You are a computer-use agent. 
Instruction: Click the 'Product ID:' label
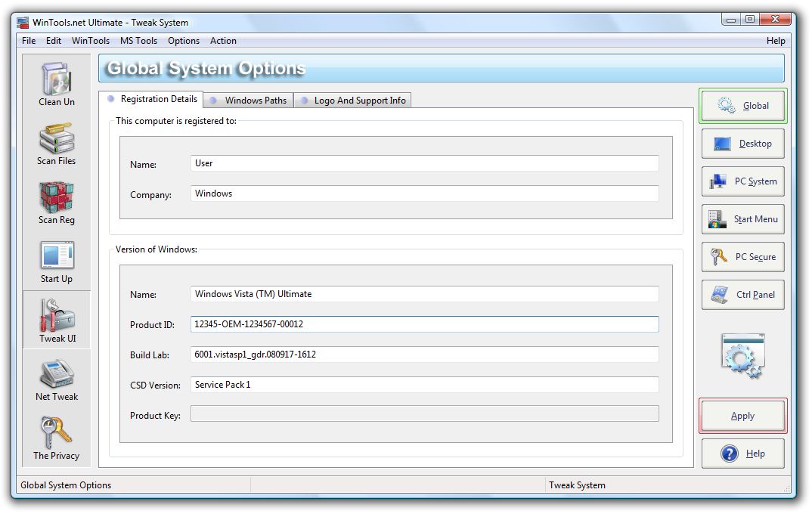[152, 324]
